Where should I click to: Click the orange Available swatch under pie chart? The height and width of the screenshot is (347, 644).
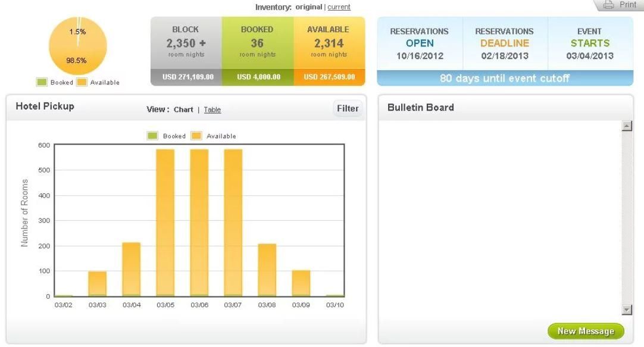pyautogui.click(x=82, y=82)
